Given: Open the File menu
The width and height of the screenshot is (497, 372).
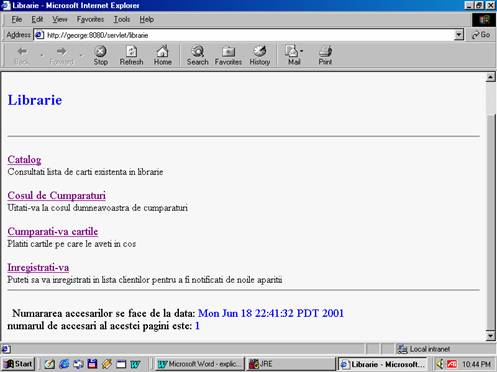Looking at the screenshot, I should pyautogui.click(x=17, y=19).
